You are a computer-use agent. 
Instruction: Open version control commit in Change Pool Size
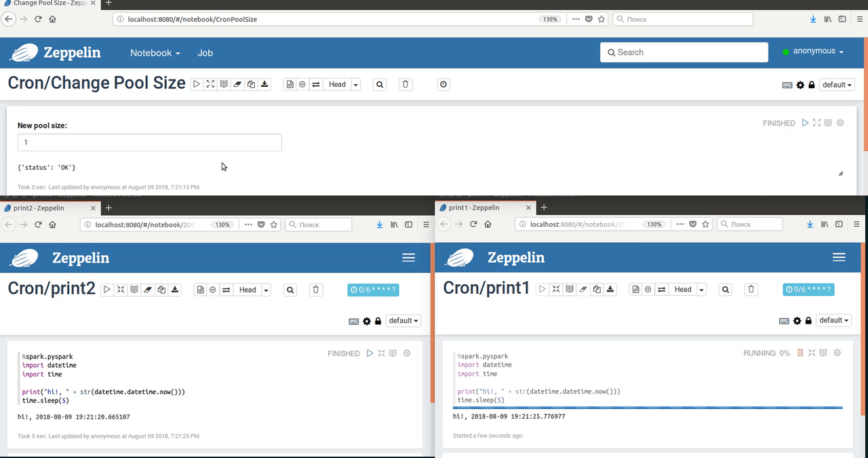[x=290, y=85]
